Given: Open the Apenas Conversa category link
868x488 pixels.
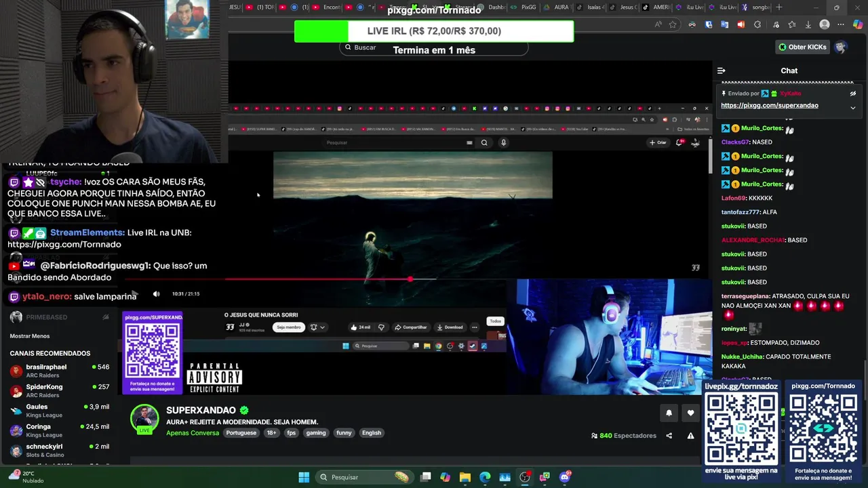Looking at the screenshot, I should (x=193, y=433).
